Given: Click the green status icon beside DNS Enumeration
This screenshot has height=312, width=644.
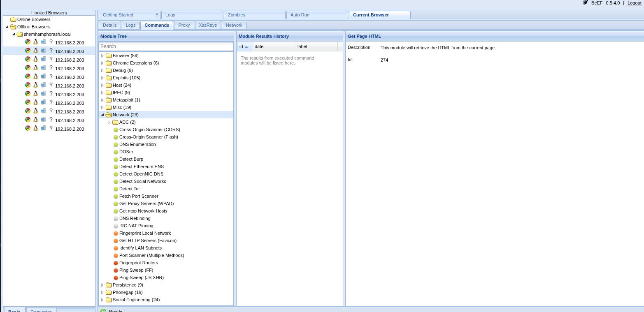Looking at the screenshot, I should (x=116, y=145).
